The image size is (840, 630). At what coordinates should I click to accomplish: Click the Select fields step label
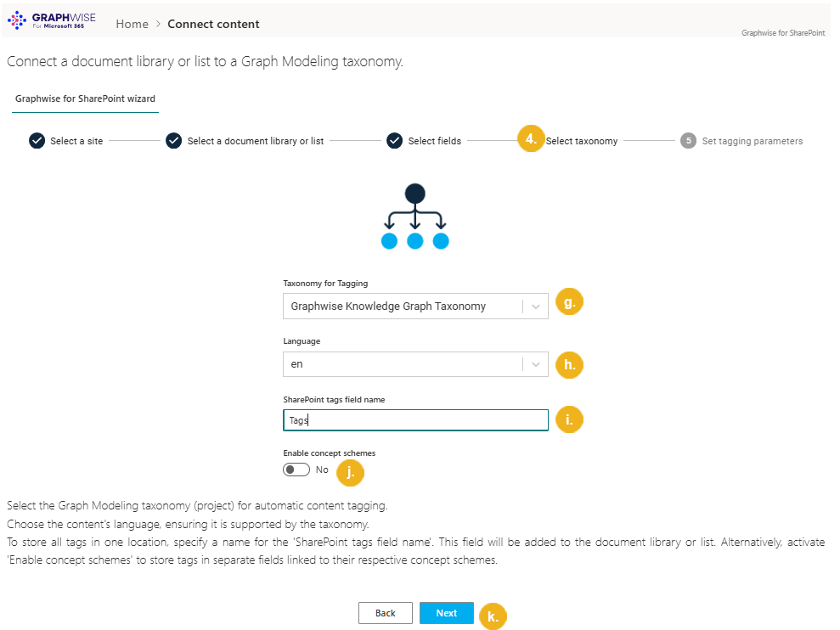tap(435, 141)
